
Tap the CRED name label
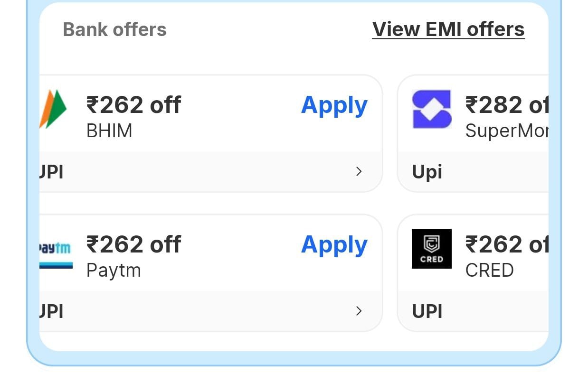point(489,271)
